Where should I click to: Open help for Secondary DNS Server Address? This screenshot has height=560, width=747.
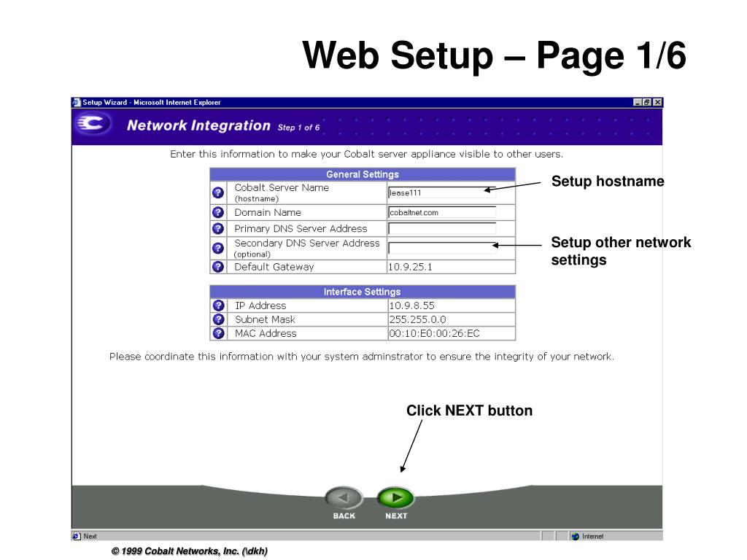point(217,248)
